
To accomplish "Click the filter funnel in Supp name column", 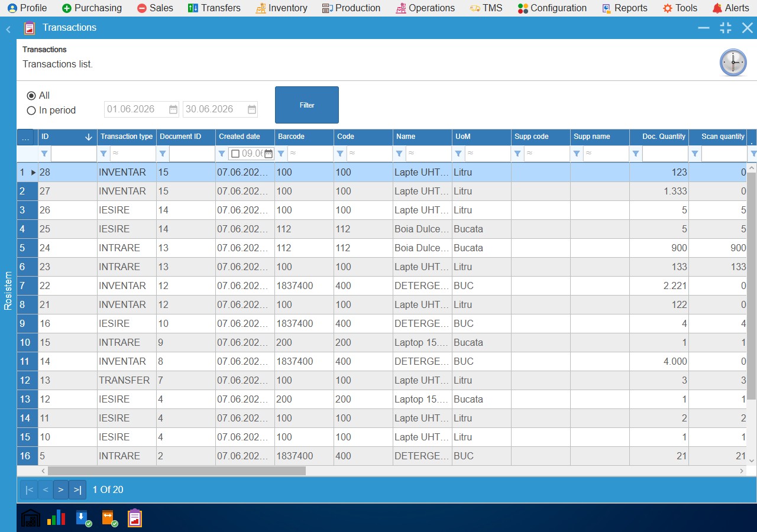I will pyautogui.click(x=577, y=154).
